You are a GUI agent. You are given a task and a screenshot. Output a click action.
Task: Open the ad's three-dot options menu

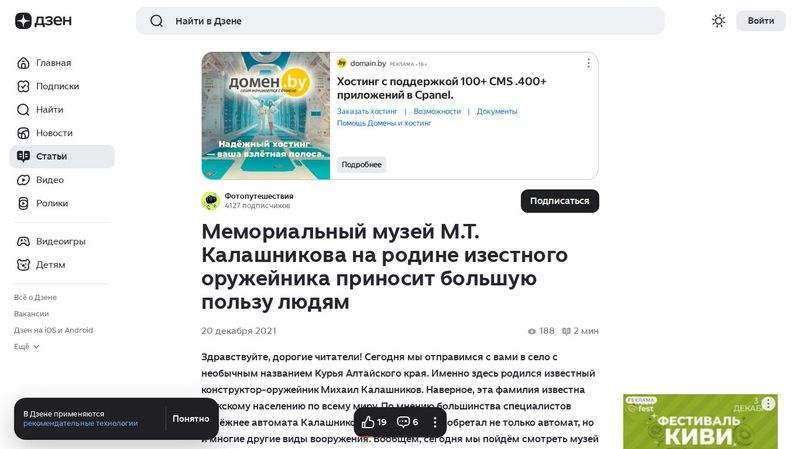click(x=588, y=63)
